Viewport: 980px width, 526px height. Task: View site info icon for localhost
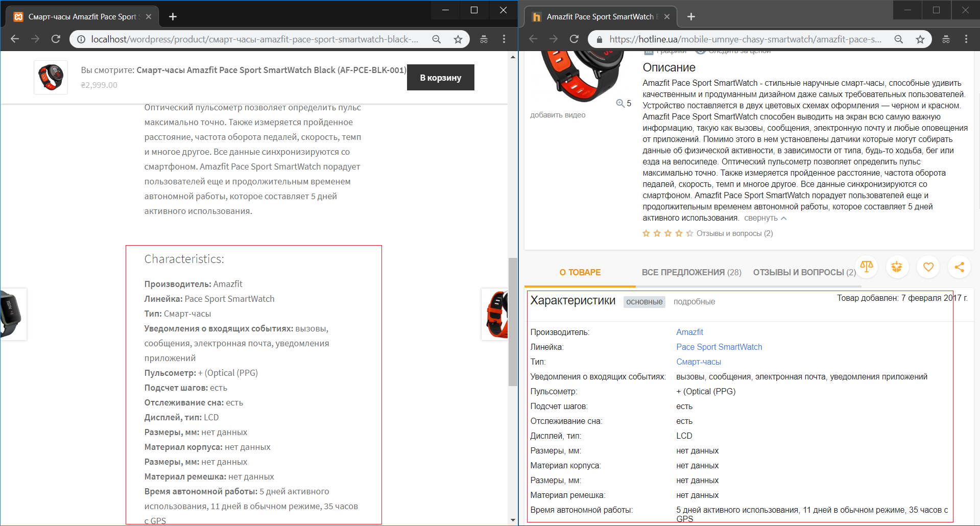(x=81, y=39)
